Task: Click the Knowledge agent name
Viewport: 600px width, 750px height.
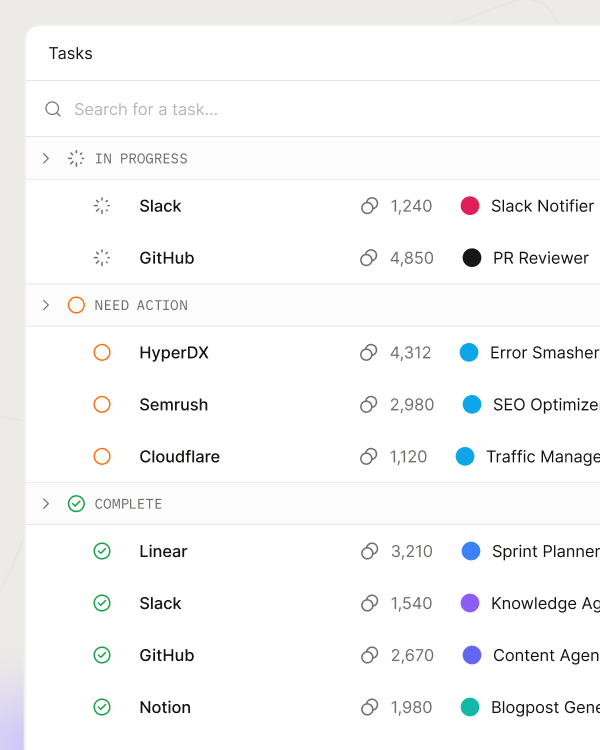Action: click(x=545, y=604)
